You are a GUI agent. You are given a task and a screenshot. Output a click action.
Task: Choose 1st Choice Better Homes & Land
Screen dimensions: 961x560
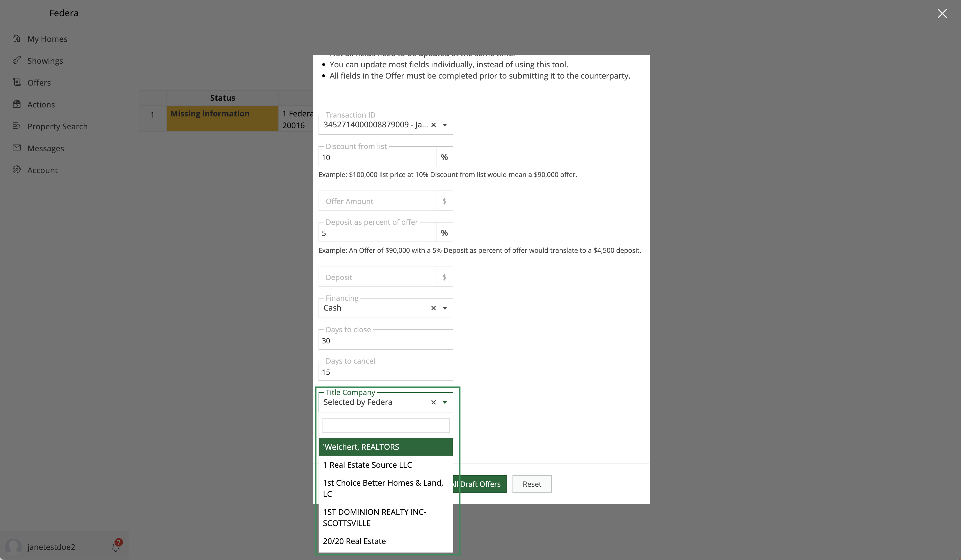click(386, 488)
